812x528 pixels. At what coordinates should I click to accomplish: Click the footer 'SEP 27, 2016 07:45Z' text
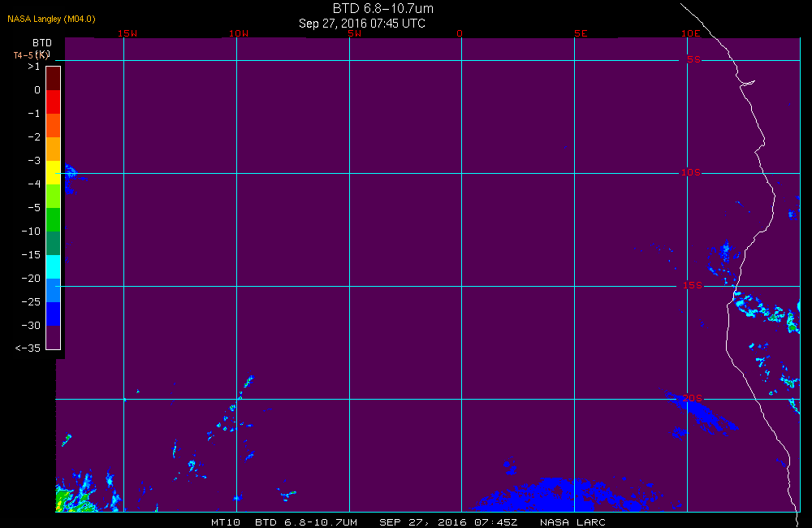(448, 522)
